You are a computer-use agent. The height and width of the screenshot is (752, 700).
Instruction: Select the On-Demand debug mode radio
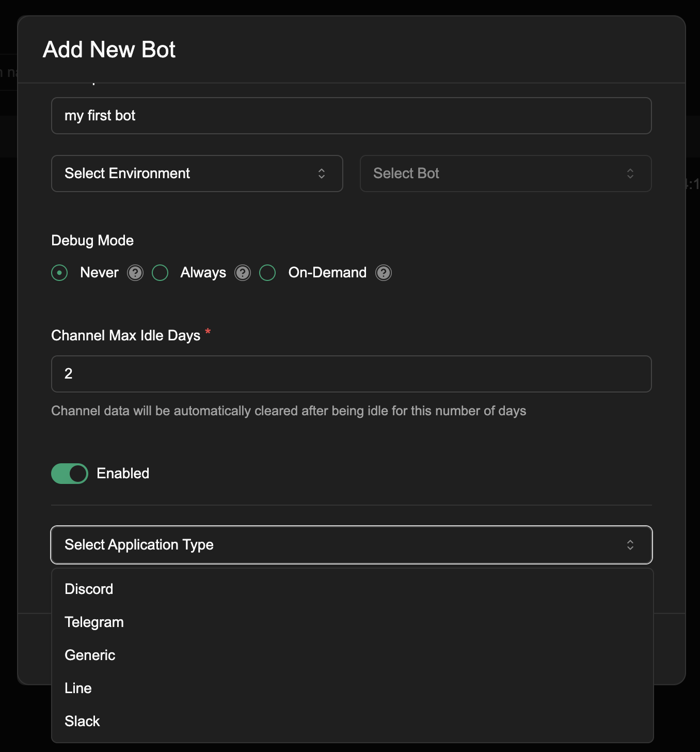(x=267, y=273)
